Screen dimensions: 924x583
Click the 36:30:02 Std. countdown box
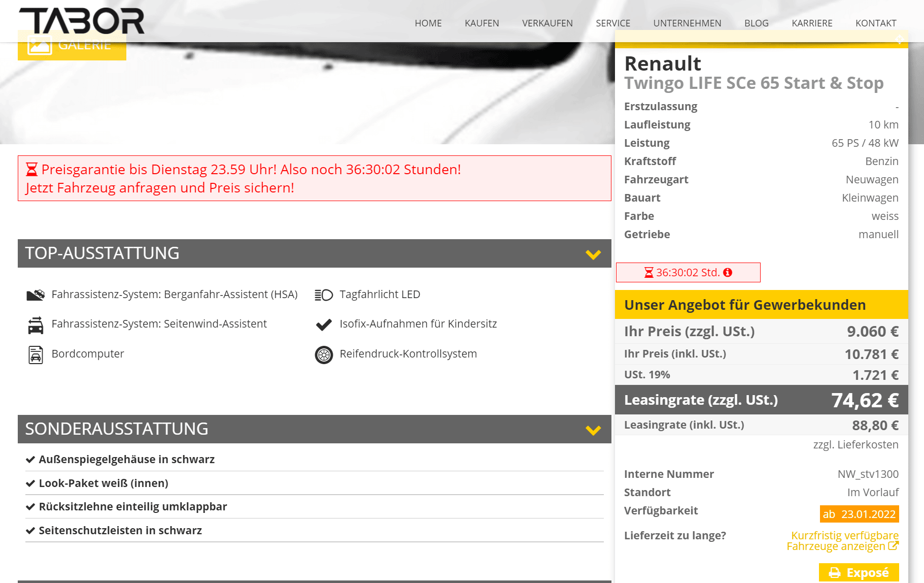688,272
